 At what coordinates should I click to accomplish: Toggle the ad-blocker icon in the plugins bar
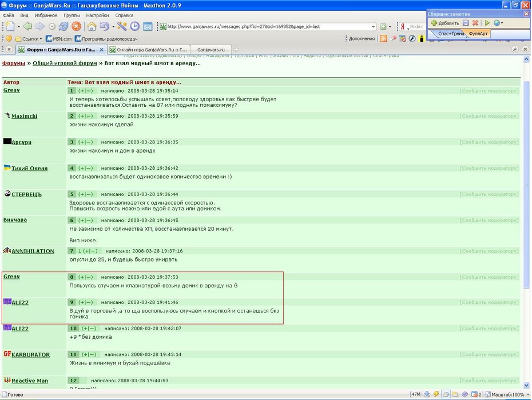(x=403, y=39)
